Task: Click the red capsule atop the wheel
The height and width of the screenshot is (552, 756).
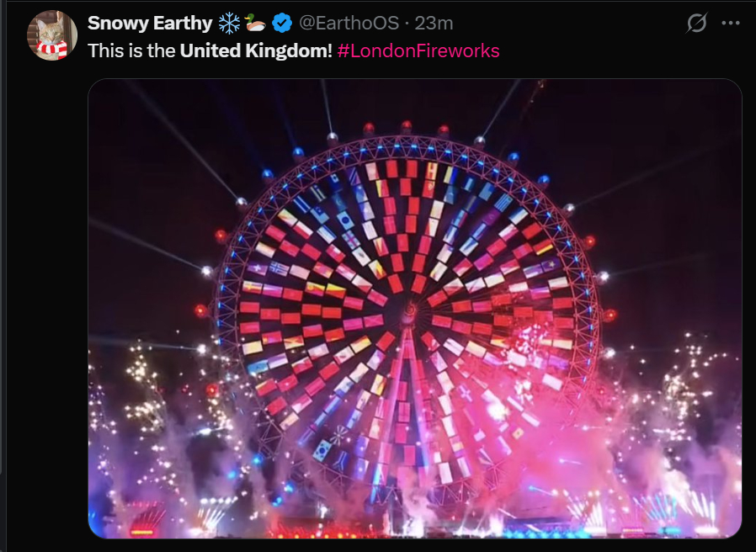Action: coord(406,126)
